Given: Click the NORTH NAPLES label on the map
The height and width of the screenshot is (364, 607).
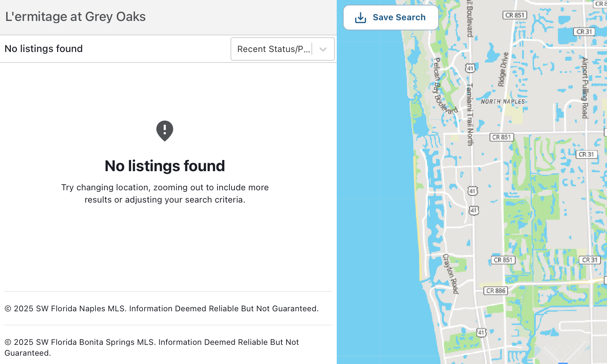Looking at the screenshot, I should click(503, 102).
